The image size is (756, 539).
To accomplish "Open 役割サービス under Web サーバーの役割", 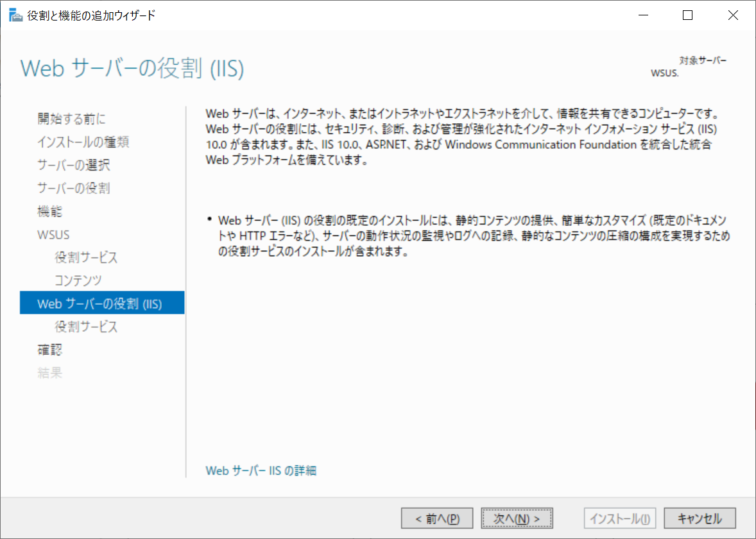I will coord(86,327).
